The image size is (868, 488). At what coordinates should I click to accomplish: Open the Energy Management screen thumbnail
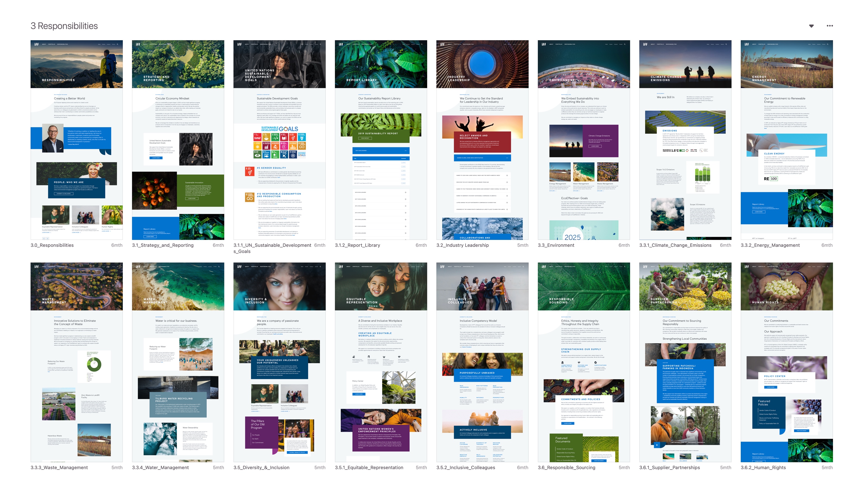[786, 140]
